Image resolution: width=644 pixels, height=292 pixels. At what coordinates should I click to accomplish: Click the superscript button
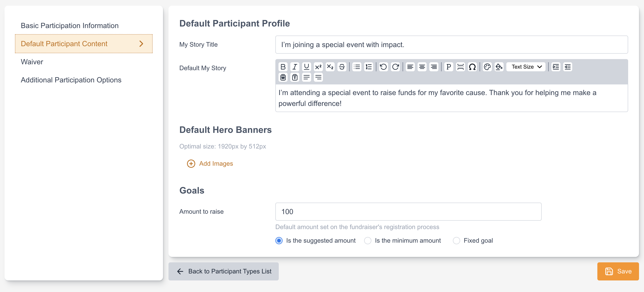(x=318, y=67)
